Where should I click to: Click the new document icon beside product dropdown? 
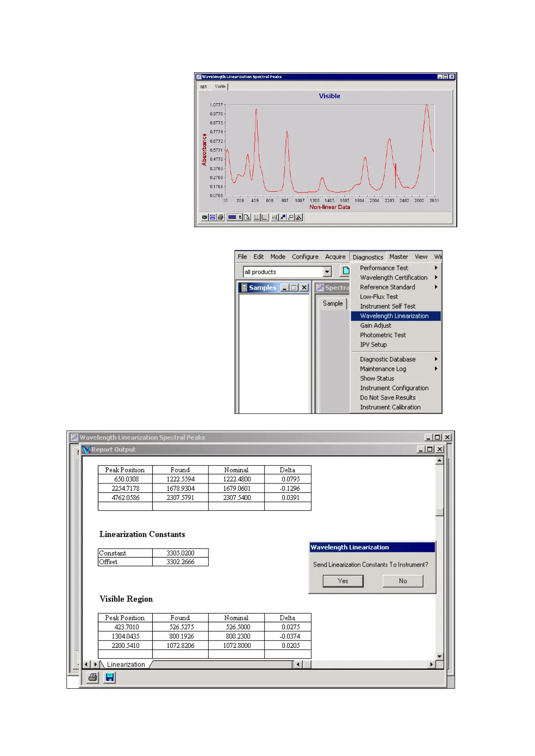pos(345,271)
